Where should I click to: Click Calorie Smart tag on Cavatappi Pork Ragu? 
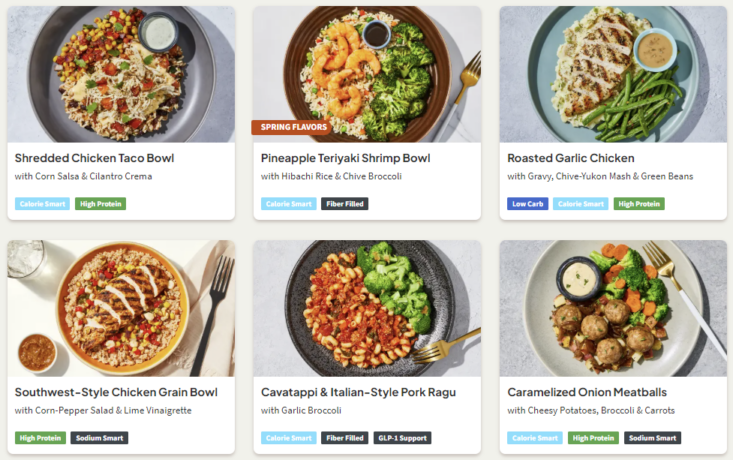click(288, 438)
